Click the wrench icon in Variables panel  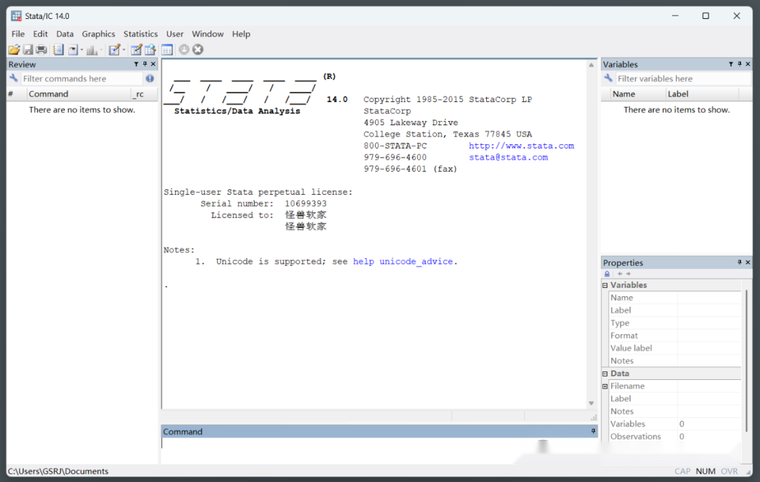tap(608, 78)
